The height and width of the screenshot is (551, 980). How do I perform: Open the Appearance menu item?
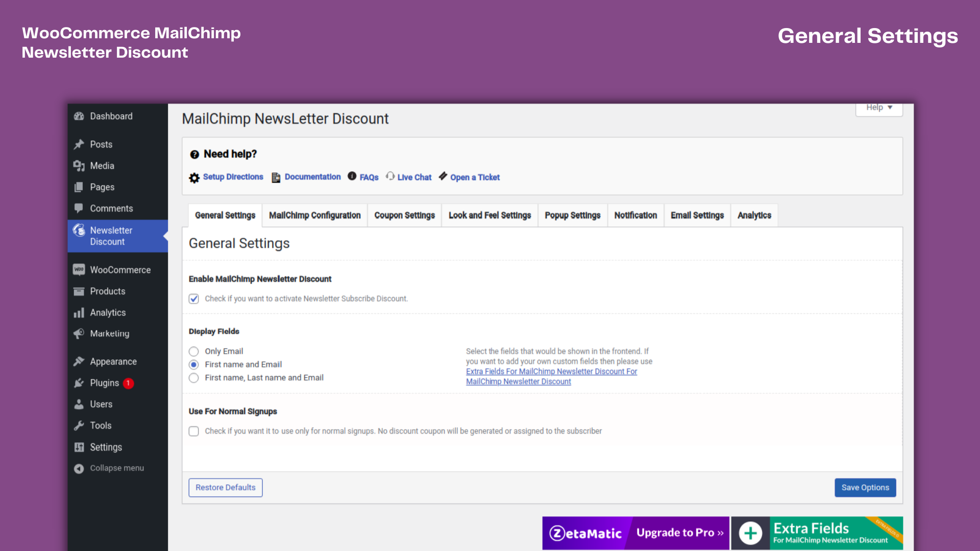point(118,362)
